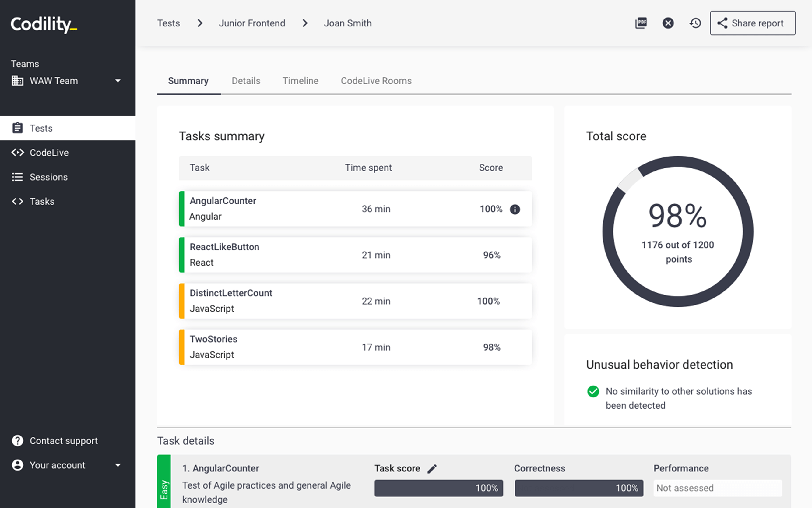
Task: Click the breadcrumb Tests navigation link
Action: 169,23
